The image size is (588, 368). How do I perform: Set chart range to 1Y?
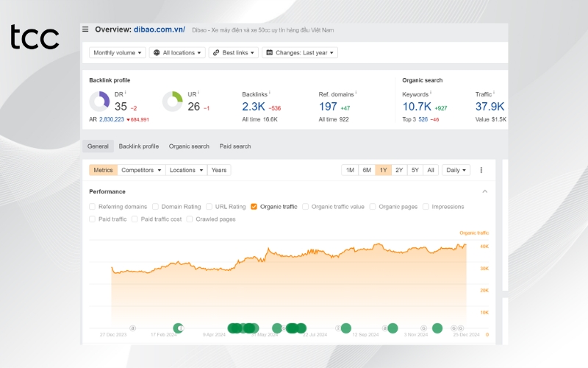pos(383,170)
